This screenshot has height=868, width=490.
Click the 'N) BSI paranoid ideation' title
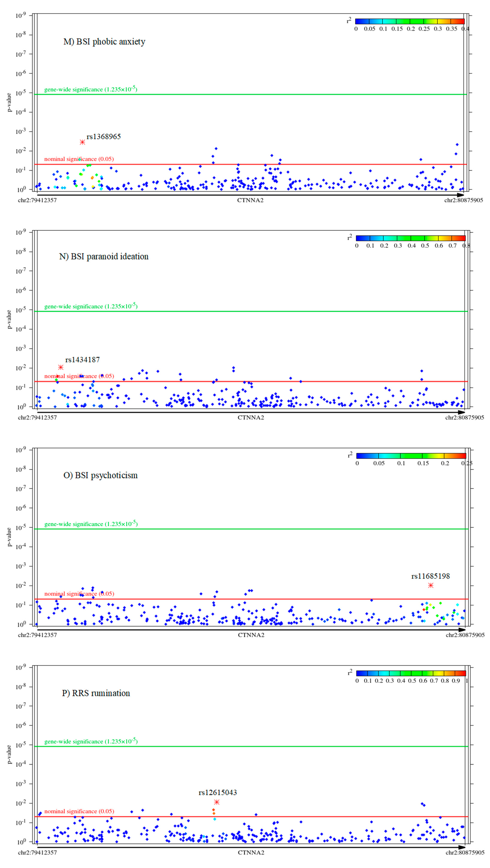[104, 256]
